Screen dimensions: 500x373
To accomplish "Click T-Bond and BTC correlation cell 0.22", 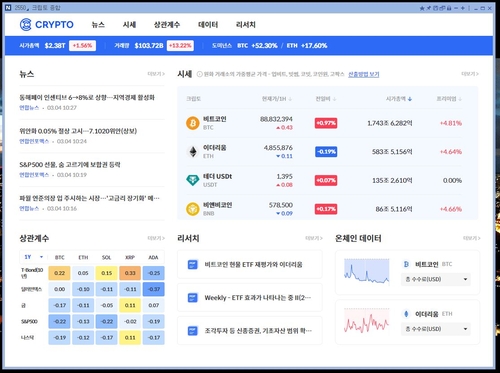I will click(59, 273).
